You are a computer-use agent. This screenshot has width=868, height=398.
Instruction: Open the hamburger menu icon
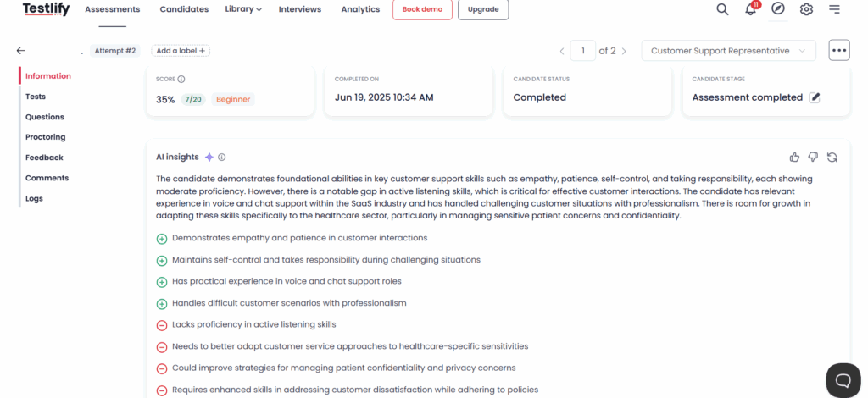coord(834,9)
